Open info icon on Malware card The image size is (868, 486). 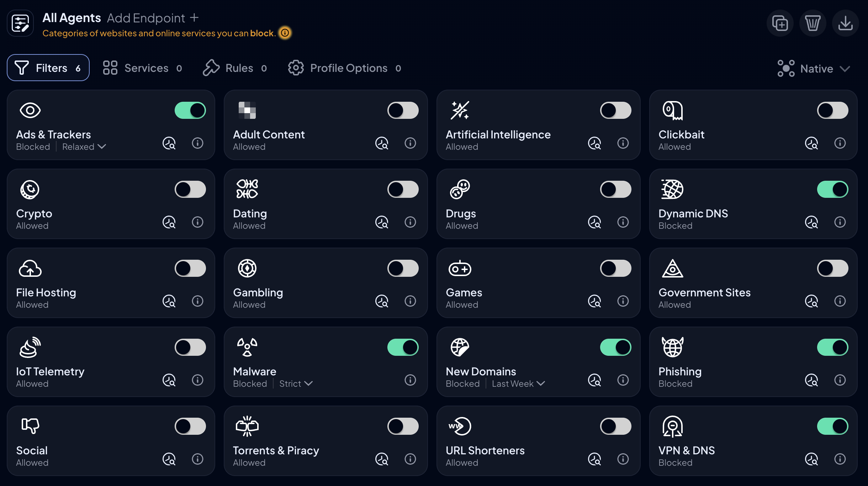(x=410, y=380)
